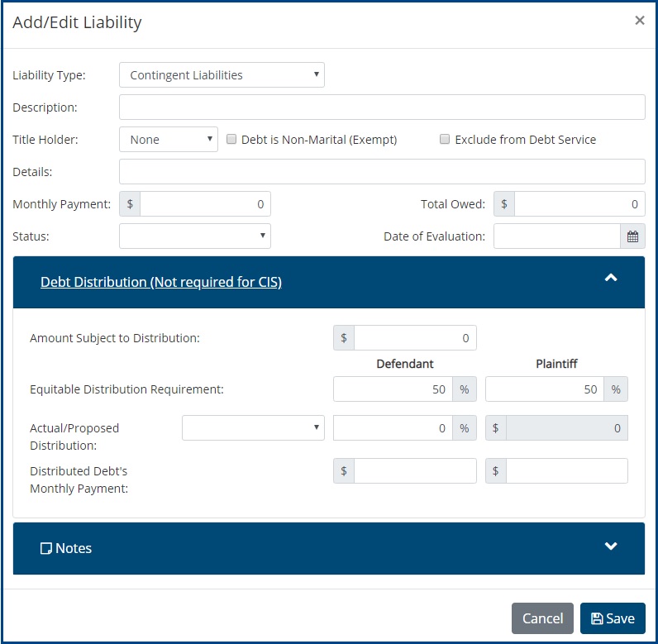Collapse Debt Distribution section with up chevron
Viewport: 658px width, 644px height.
tap(611, 277)
